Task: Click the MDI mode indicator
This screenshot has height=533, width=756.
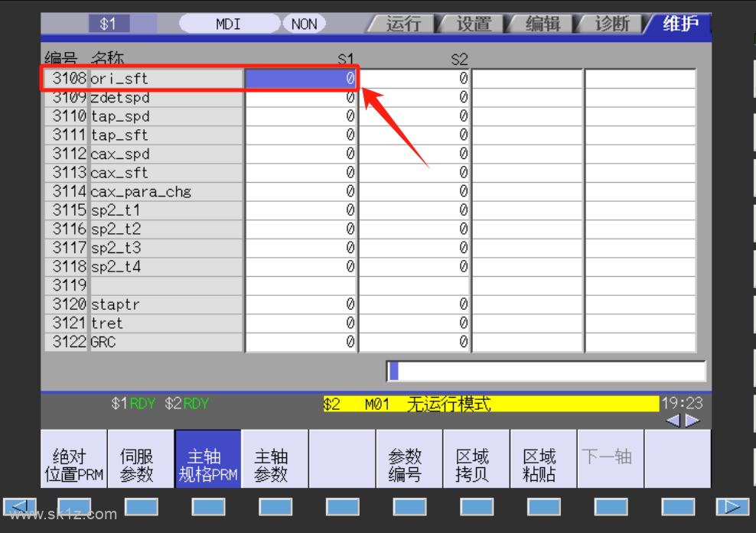Action: 229,24
